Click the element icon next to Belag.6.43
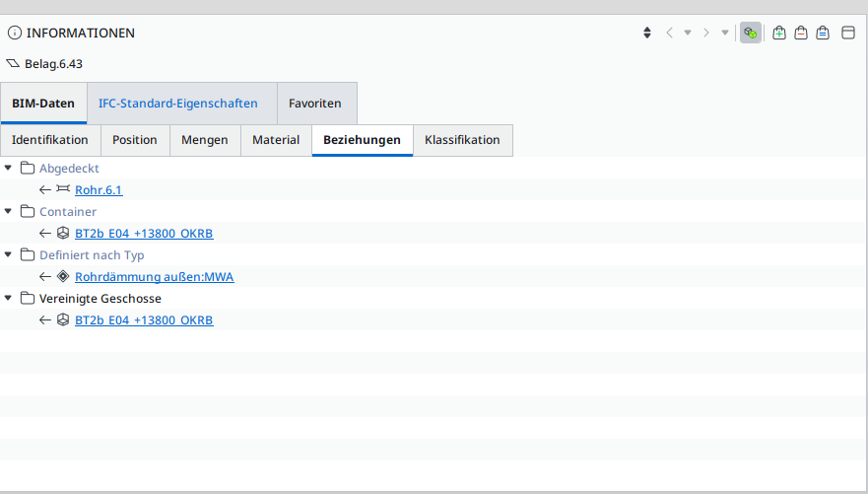This screenshot has height=494, width=868. 13,64
